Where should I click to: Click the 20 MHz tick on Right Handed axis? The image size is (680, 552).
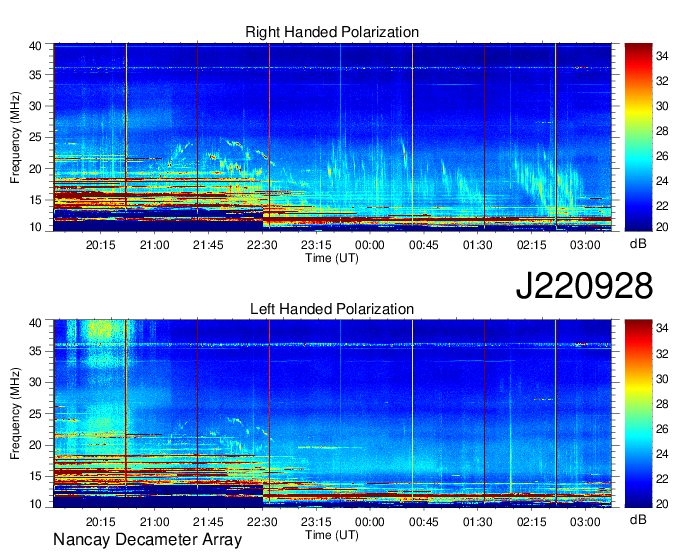[x=35, y=169]
